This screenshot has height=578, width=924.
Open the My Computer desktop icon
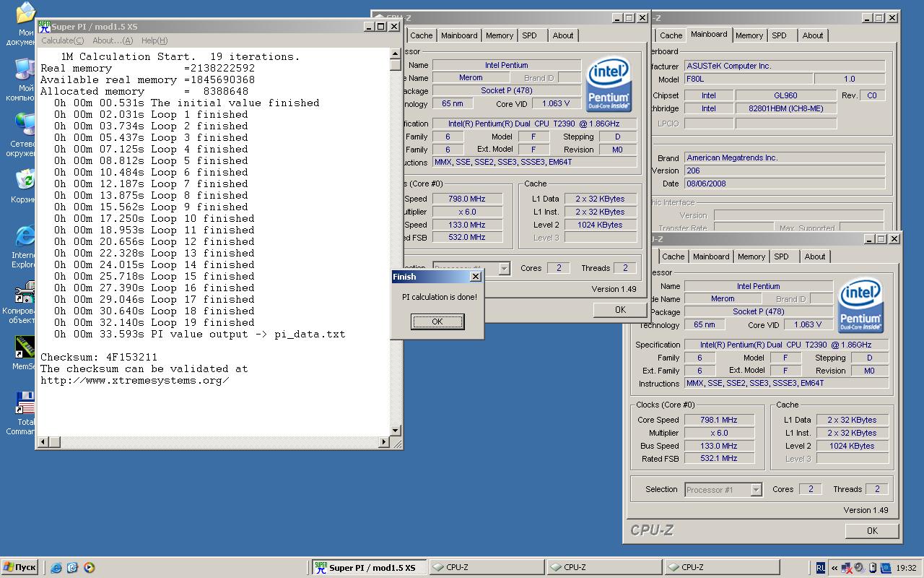coord(25,70)
